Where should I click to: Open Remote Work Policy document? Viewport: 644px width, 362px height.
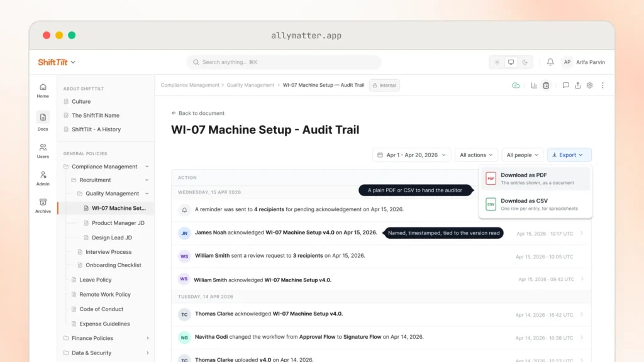pyautogui.click(x=105, y=295)
